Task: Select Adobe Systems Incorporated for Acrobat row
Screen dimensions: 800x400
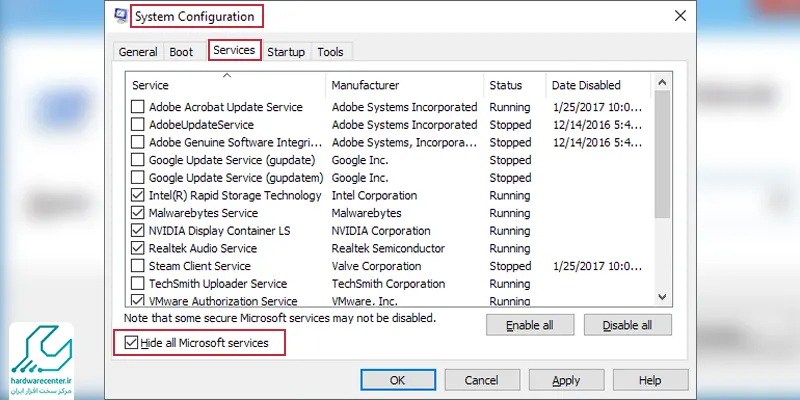Action: click(405, 107)
